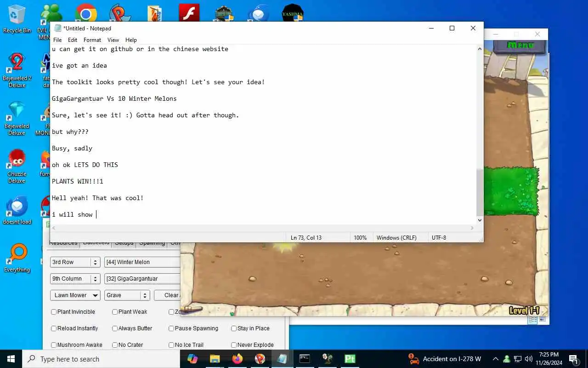Click the text line 'PLANTS WIN!!!1'
Image resolution: width=588 pixels, height=368 pixels.
point(78,181)
